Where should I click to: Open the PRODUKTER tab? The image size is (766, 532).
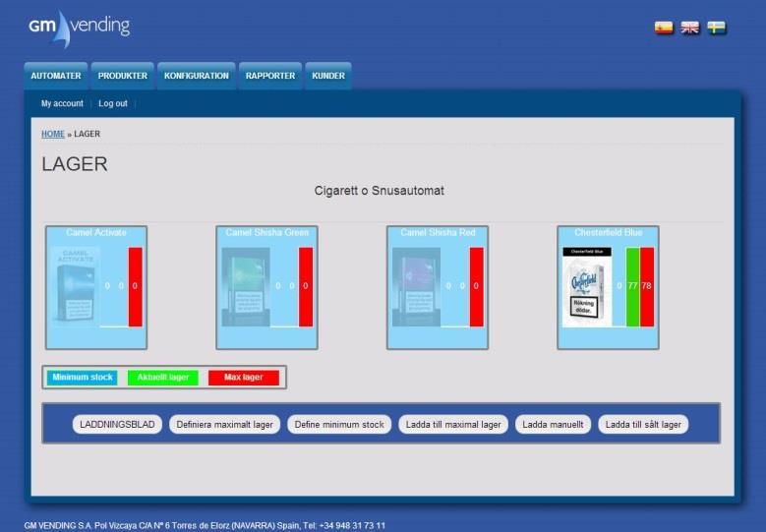pyautogui.click(x=123, y=76)
